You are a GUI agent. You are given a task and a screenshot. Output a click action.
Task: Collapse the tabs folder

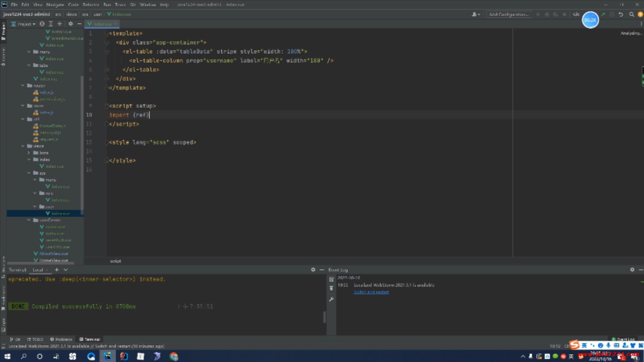coord(29,65)
